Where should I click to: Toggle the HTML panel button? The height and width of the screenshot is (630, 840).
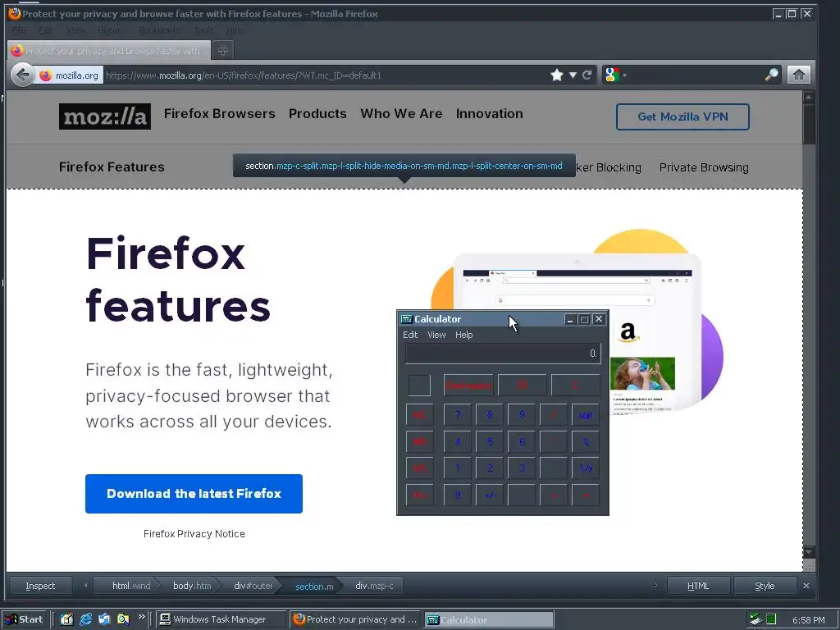698,586
